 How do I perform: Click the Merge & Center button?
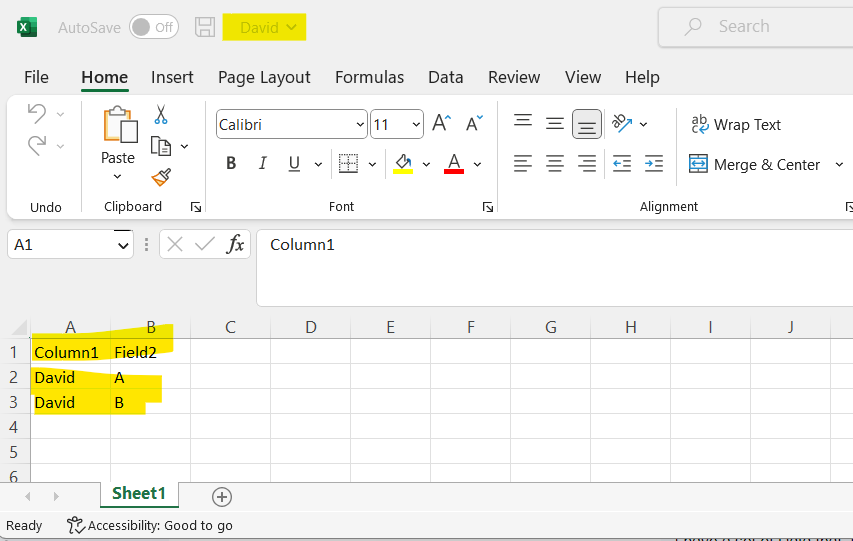pos(755,165)
